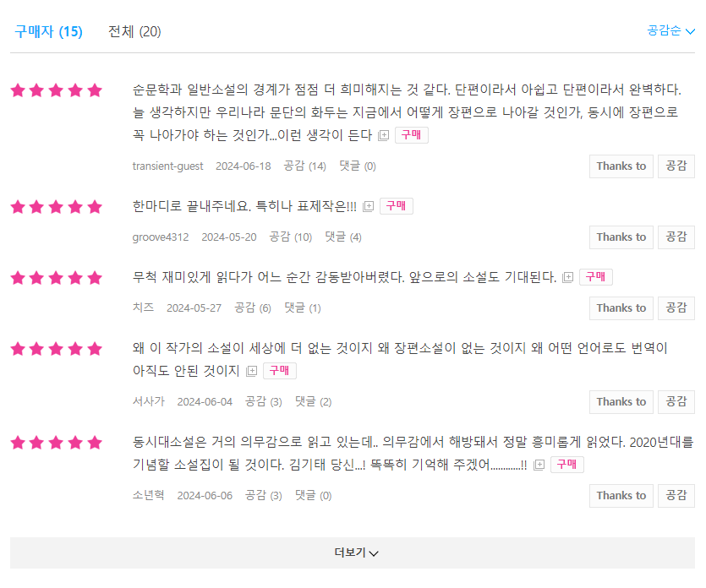Click the five-star rating on first review
706x588 pixels.
point(57,90)
